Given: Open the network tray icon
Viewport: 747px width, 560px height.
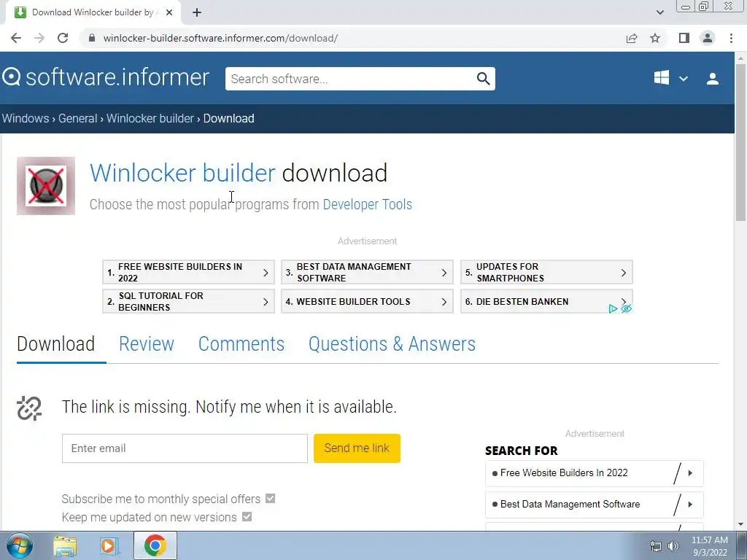Looking at the screenshot, I should (656, 547).
